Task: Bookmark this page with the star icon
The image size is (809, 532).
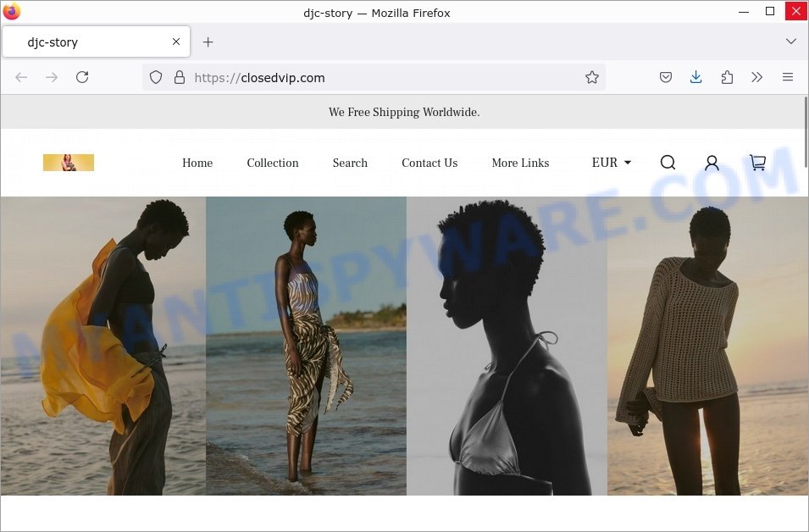Action: (592, 77)
